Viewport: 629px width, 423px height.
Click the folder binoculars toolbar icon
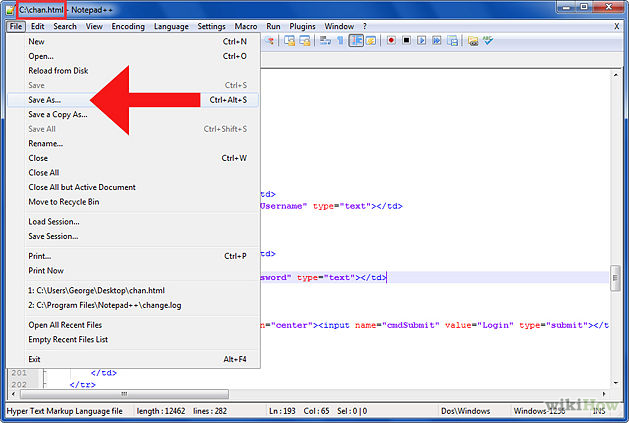coord(473,41)
